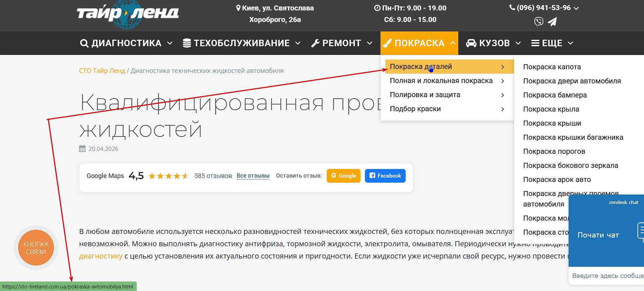Click the phone handset icon beside the number
644x291 pixels.
tap(512, 8)
